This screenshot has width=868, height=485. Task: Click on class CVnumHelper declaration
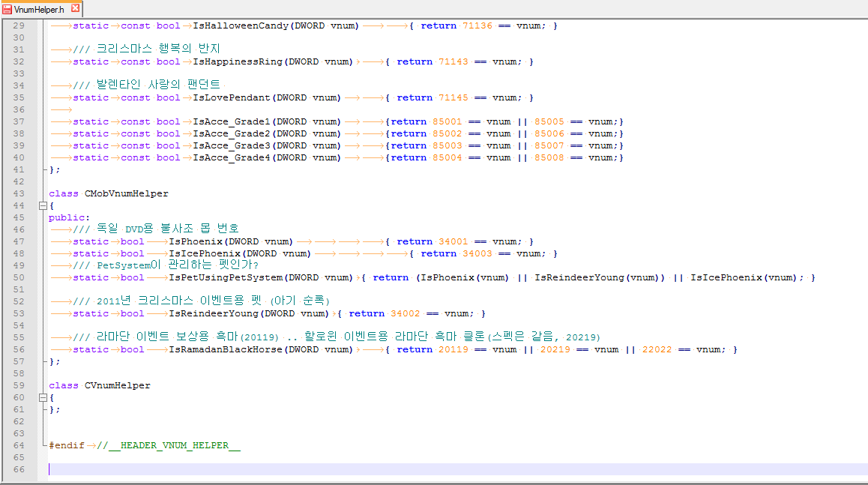pos(100,385)
